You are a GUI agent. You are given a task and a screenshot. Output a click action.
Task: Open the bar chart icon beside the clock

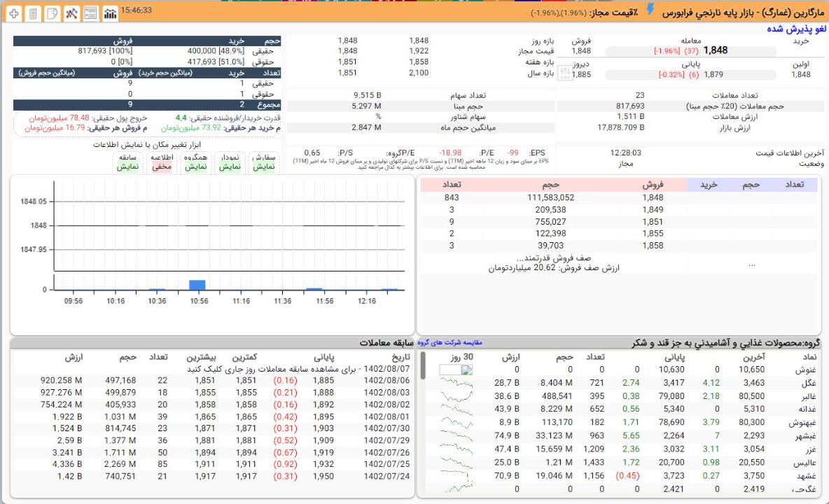[x=110, y=13]
